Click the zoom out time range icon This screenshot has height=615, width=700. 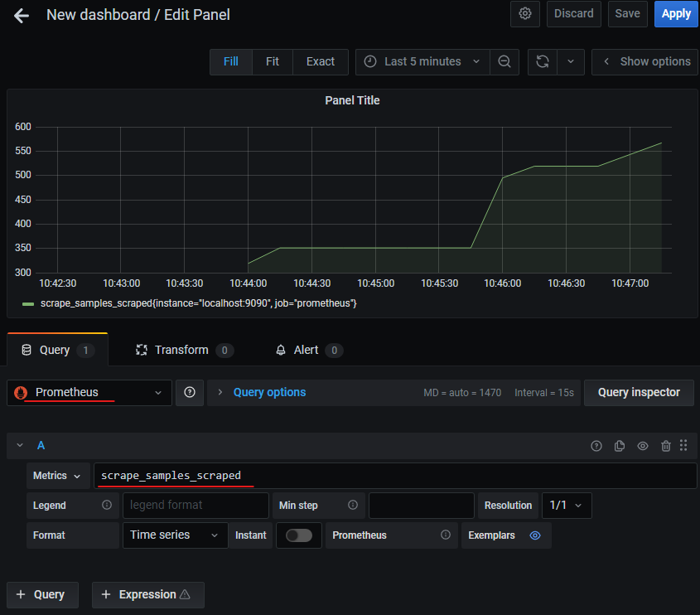coord(504,61)
